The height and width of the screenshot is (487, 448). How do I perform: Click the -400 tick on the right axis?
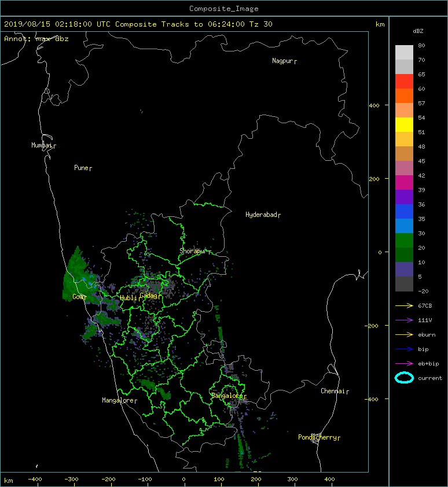372,399
